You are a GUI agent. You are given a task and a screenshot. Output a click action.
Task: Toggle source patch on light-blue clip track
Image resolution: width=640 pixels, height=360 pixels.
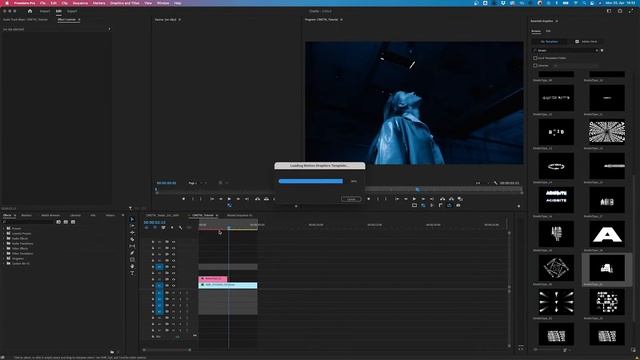point(160,285)
